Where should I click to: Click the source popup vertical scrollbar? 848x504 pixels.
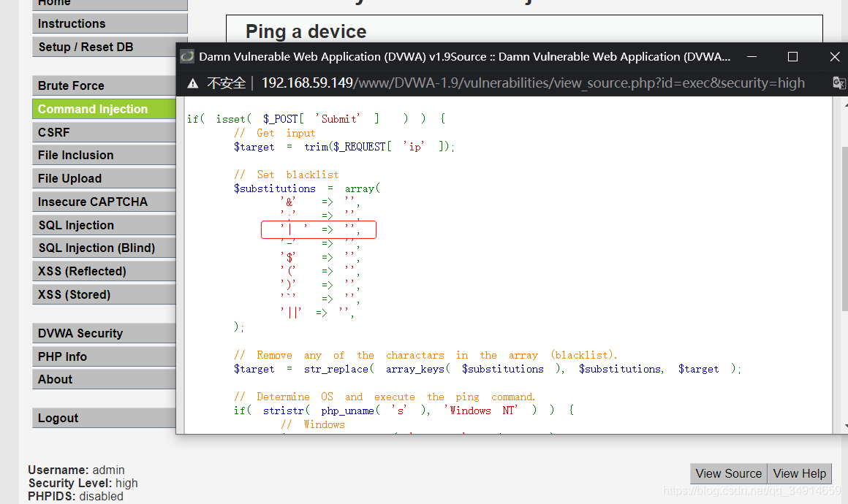pyautogui.click(x=845, y=229)
